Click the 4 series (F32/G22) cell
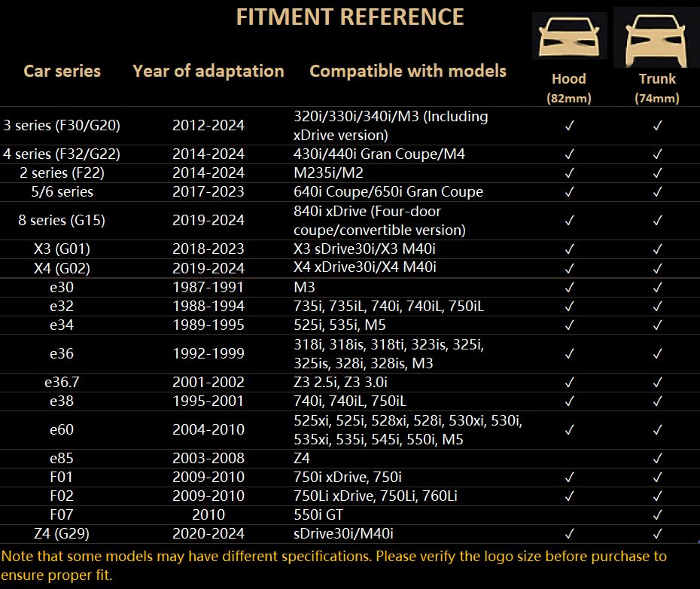This screenshot has height=589, width=700. point(62,154)
